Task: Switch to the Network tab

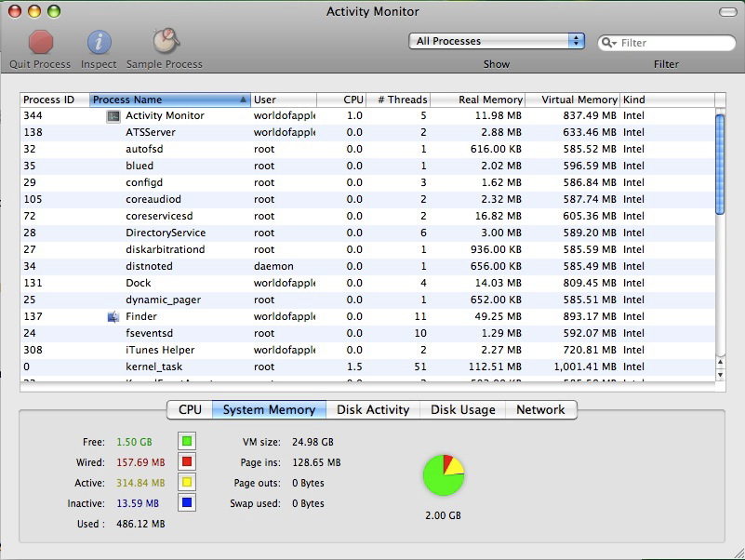Action: tap(540, 410)
